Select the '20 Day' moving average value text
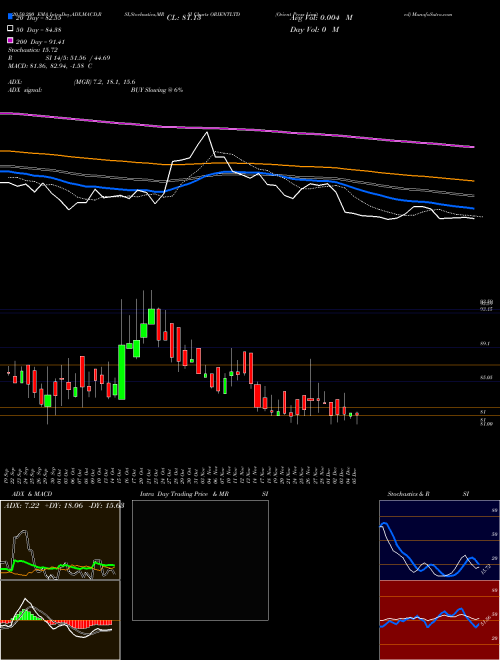 coord(39,18)
